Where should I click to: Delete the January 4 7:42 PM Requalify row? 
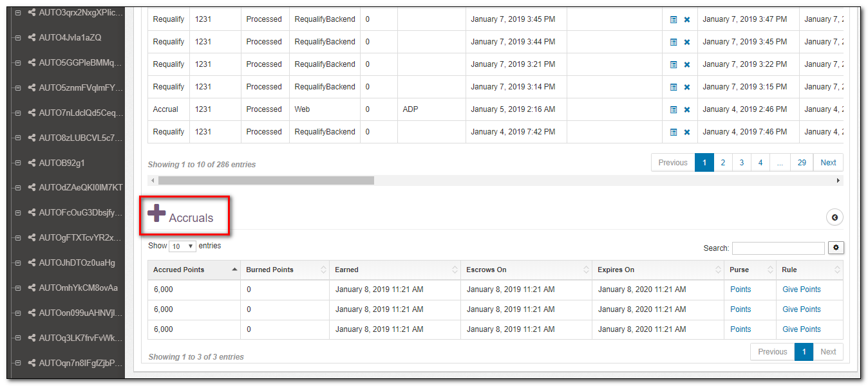coord(687,132)
